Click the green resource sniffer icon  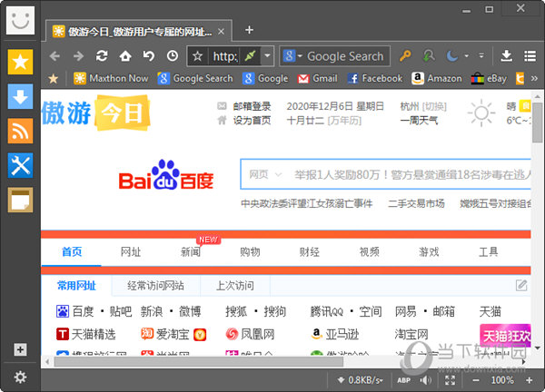click(429, 56)
